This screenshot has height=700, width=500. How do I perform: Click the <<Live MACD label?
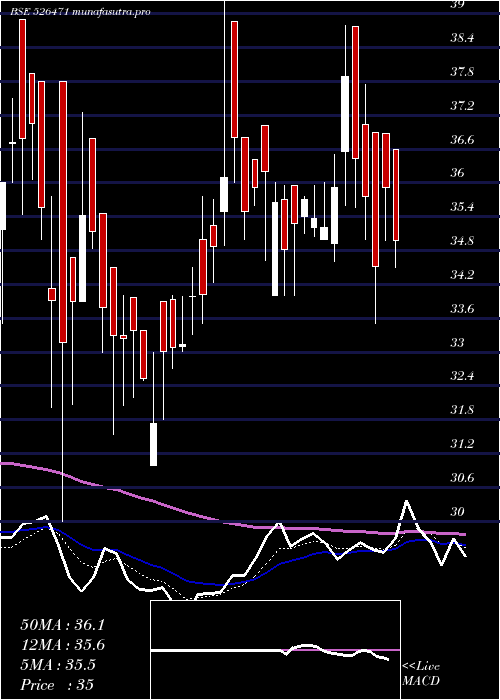[421, 674]
